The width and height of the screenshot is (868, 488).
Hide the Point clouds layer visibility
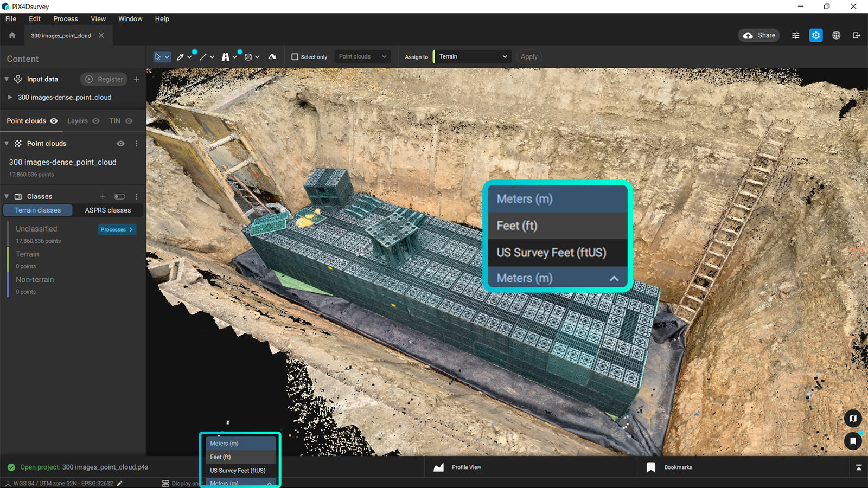[120, 143]
